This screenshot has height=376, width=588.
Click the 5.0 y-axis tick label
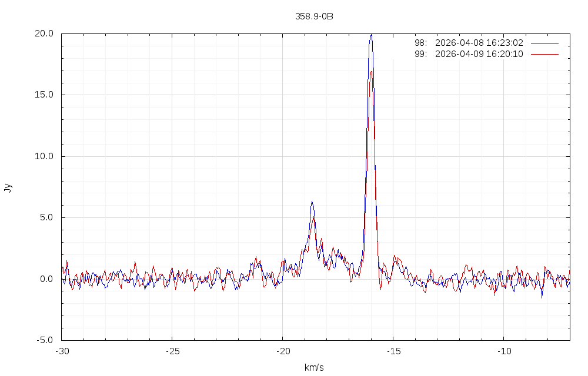46,217
